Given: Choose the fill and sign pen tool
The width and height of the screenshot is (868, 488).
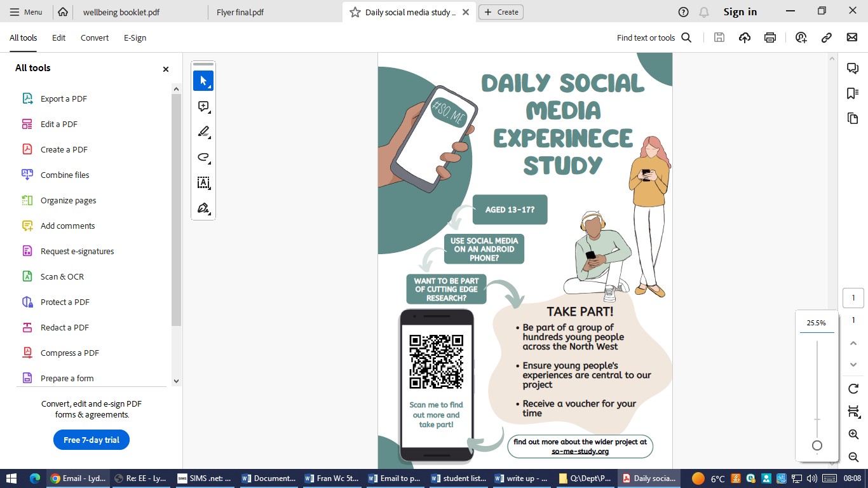Looking at the screenshot, I should click(x=203, y=208).
